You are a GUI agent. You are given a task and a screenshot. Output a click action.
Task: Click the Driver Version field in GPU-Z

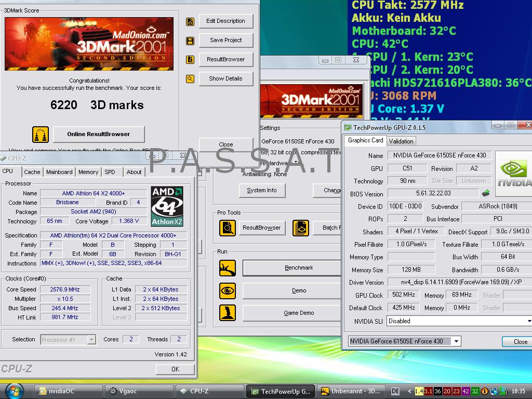pyautogui.click(x=460, y=282)
